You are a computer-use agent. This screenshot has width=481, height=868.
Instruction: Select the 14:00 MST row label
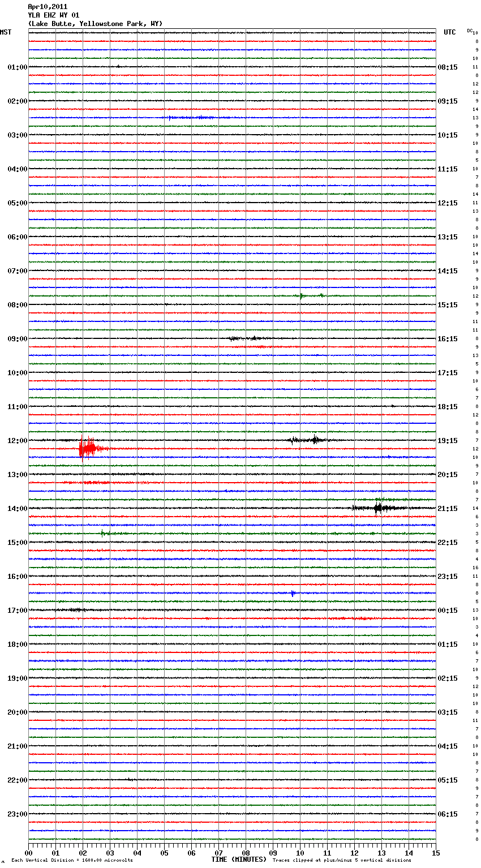[x=18, y=509]
